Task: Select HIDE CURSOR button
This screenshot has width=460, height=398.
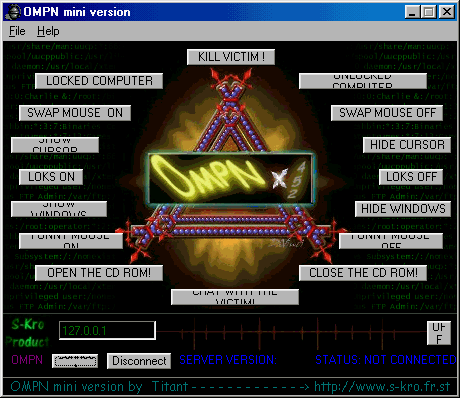Action: coord(407,145)
